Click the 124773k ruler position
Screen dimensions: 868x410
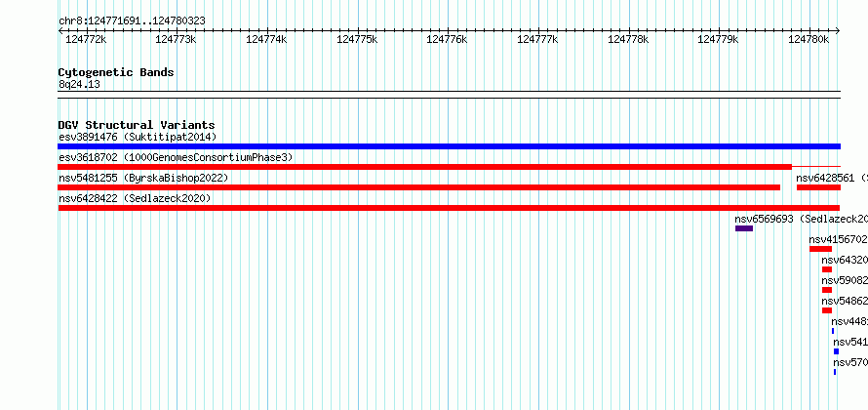pos(176,39)
